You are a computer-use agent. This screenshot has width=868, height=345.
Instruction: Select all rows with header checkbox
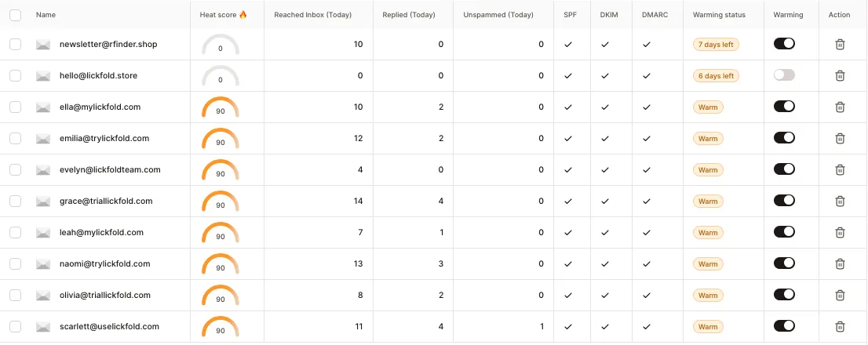pos(16,15)
